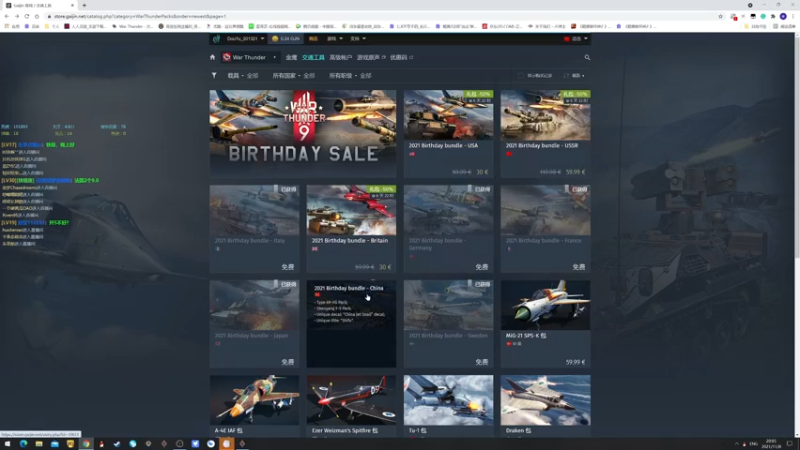This screenshot has height=450, width=800.
Task: Click the orange store link in top bar
Action: [313, 39]
